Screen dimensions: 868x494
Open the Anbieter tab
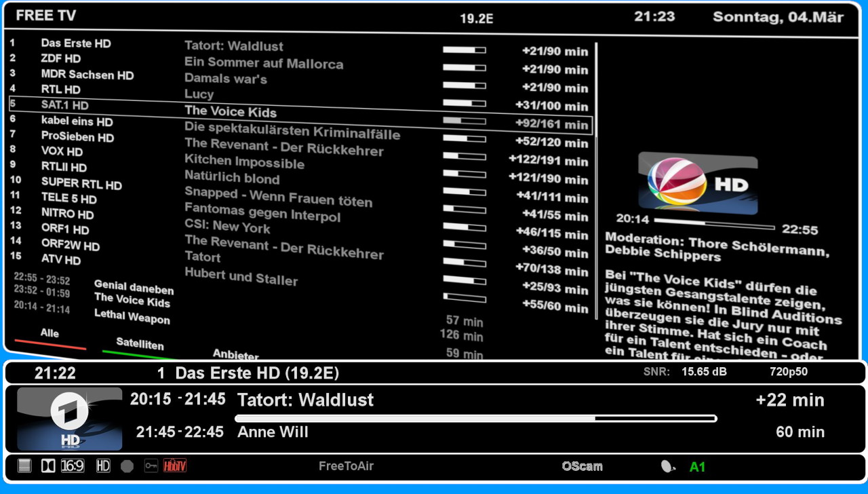tap(236, 354)
